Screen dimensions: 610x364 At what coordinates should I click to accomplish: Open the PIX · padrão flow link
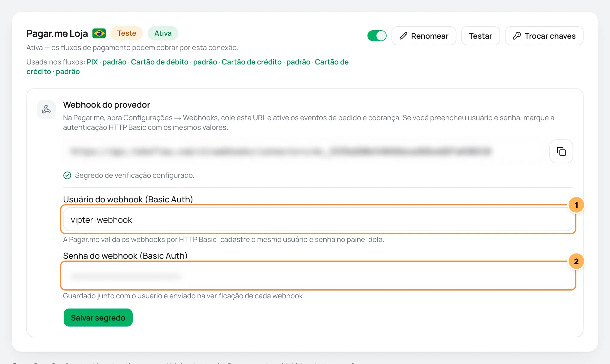point(107,62)
